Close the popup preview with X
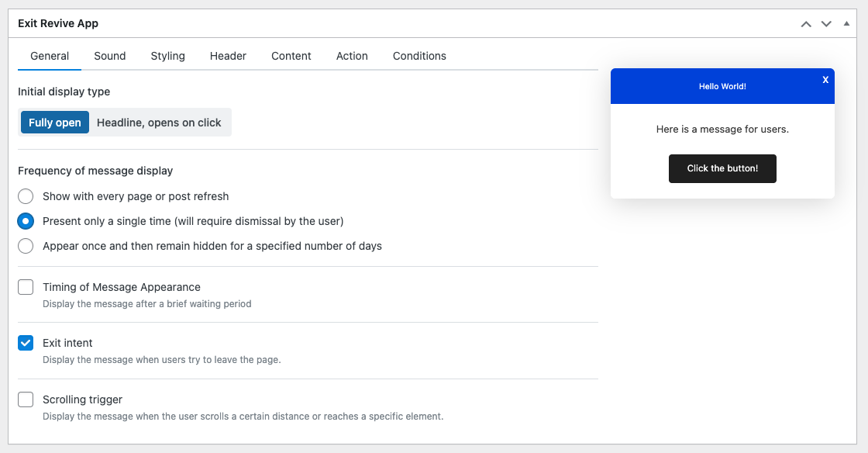 pos(825,80)
